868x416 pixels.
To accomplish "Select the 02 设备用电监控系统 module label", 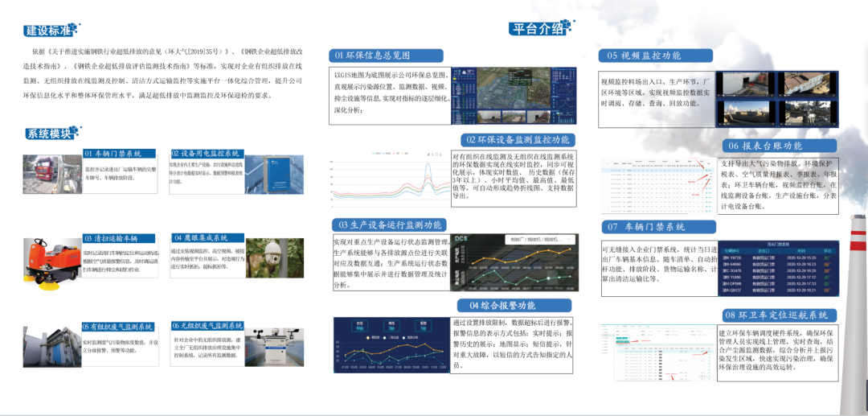I will click(207, 154).
